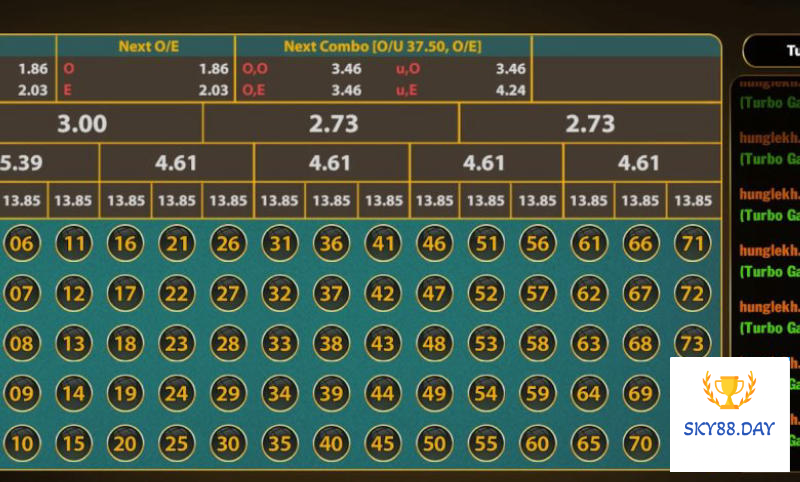Select number ball 06
The height and width of the screenshot is (482, 800).
[22, 243]
